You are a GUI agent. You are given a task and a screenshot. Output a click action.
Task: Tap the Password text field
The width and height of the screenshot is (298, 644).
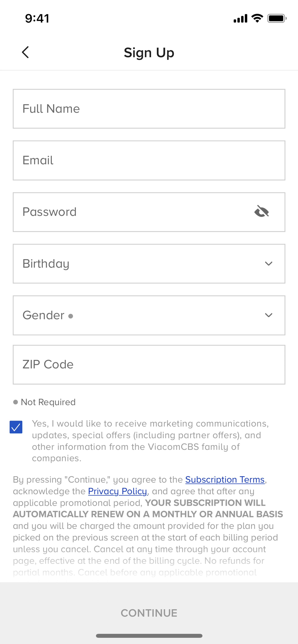(x=130, y=212)
